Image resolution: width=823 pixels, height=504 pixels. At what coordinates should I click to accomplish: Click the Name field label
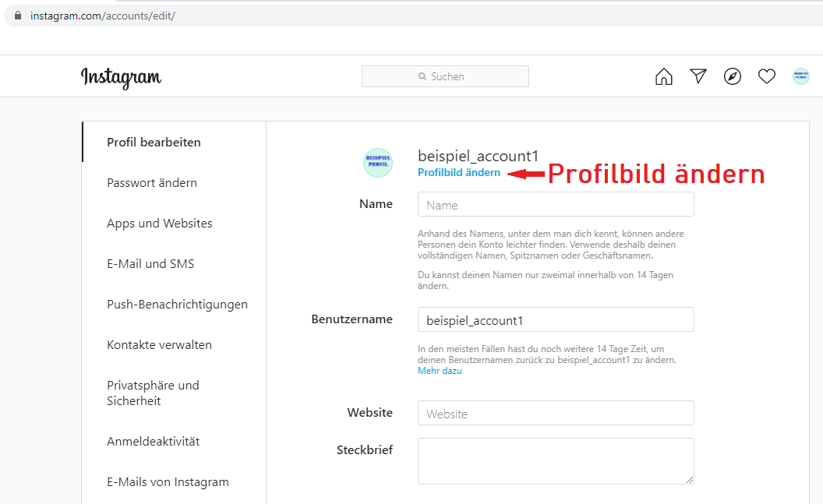tap(376, 203)
